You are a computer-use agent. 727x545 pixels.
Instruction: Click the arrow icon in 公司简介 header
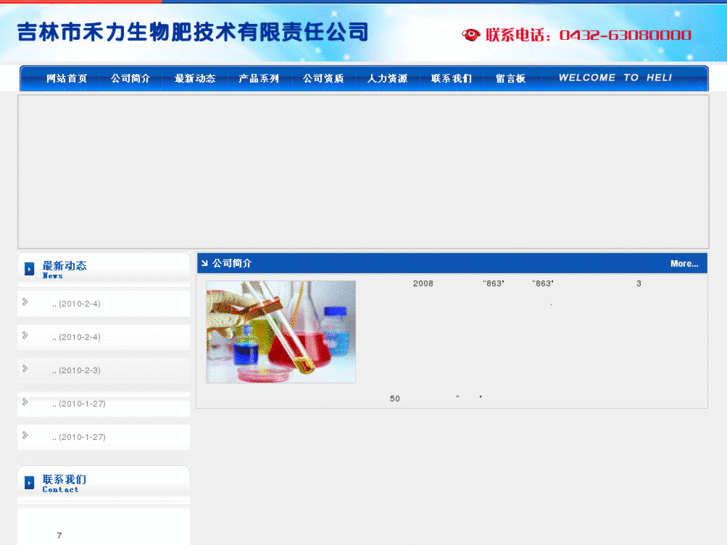click(204, 263)
